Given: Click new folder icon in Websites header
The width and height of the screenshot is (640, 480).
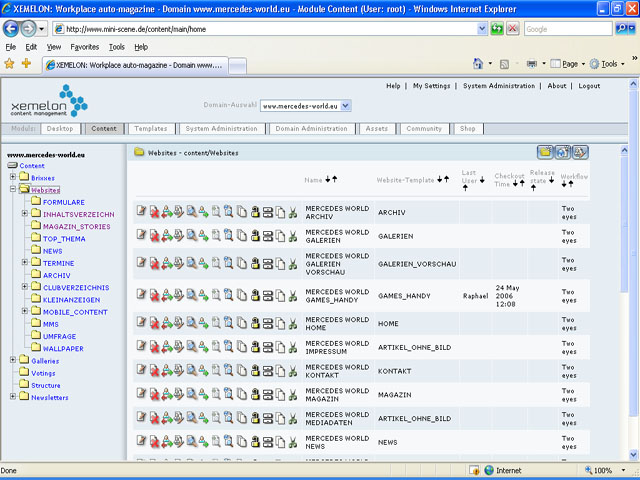Looking at the screenshot, I should pyautogui.click(x=545, y=152).
